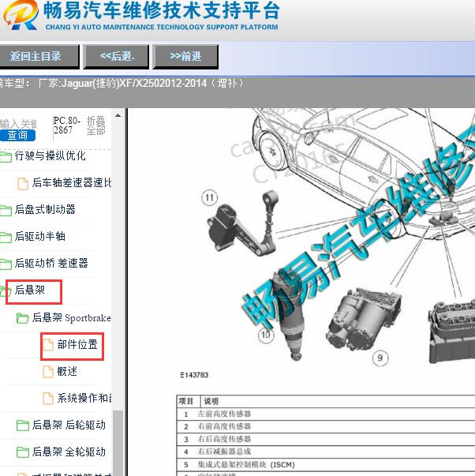Image resolution: width=475 pixels, height=476 pixels.
Task: Expand 后悬架 后轮驱动 folder
Action: [69, 425]
